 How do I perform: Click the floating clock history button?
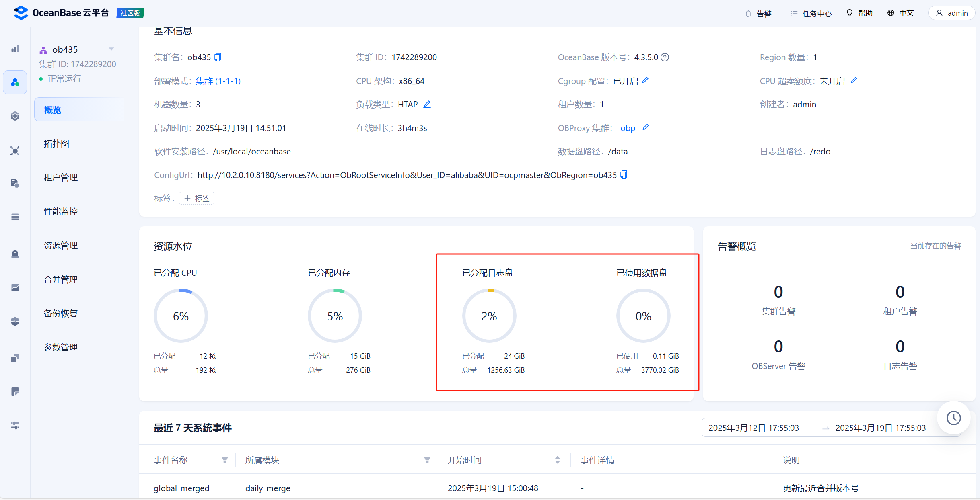(x=953, y=418)
